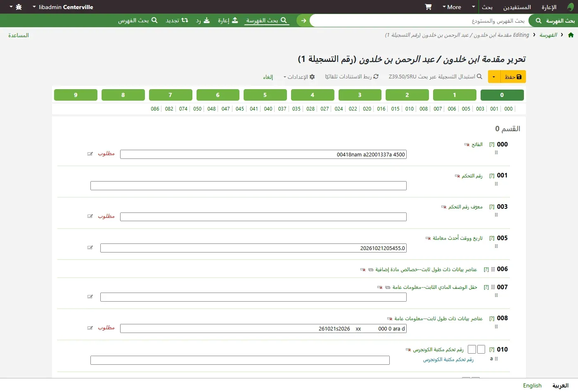
Task: Open the المساعدة help link
Action: (19, 35)
